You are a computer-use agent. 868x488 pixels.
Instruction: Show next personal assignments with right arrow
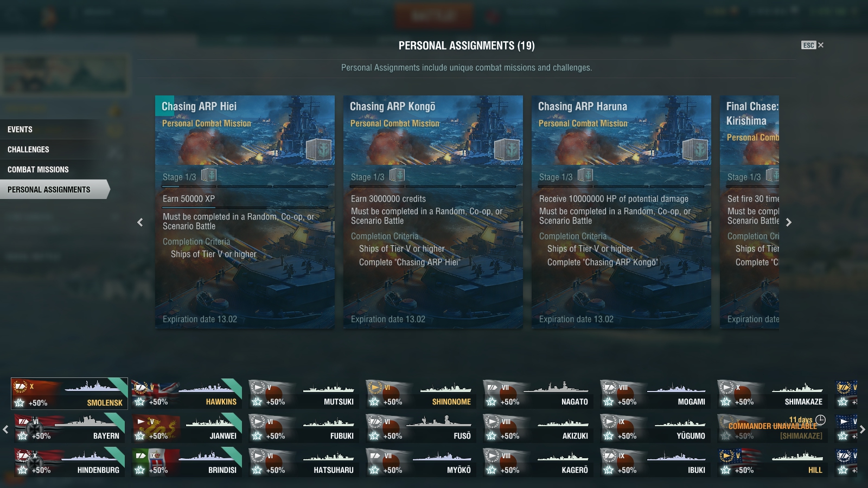(789, 222)
